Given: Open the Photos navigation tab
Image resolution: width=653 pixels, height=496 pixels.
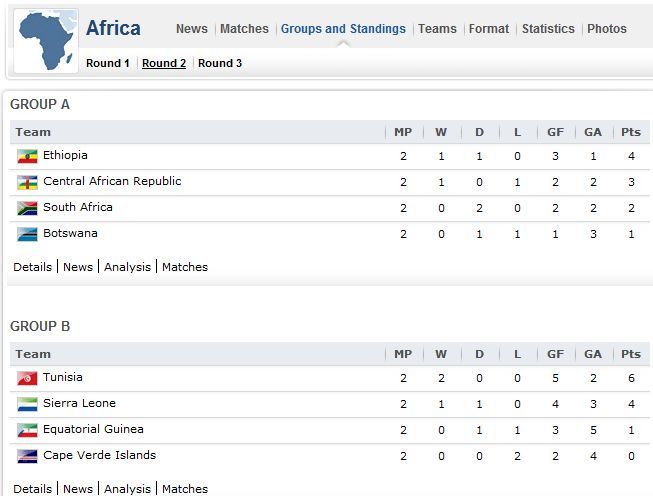Looking at the screenshot, I should (607, 29).
